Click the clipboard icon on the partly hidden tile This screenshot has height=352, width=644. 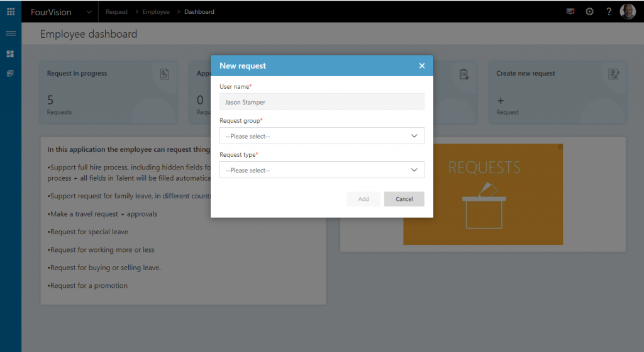(464, 74)
